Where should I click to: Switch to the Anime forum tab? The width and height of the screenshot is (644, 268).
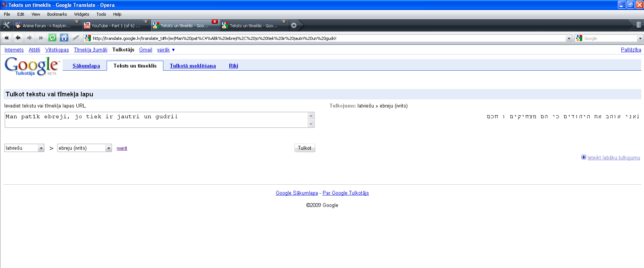click(x=47, y=26)
